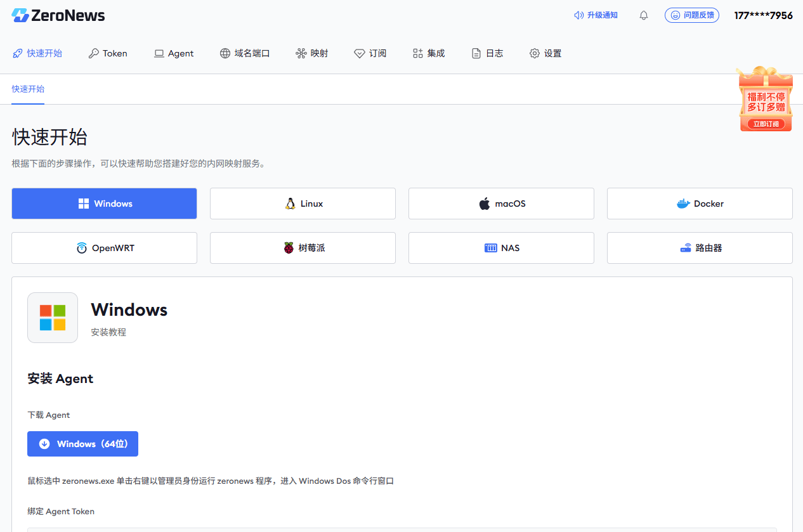Open 升级通知 via the speaker icon

[578, 15]
